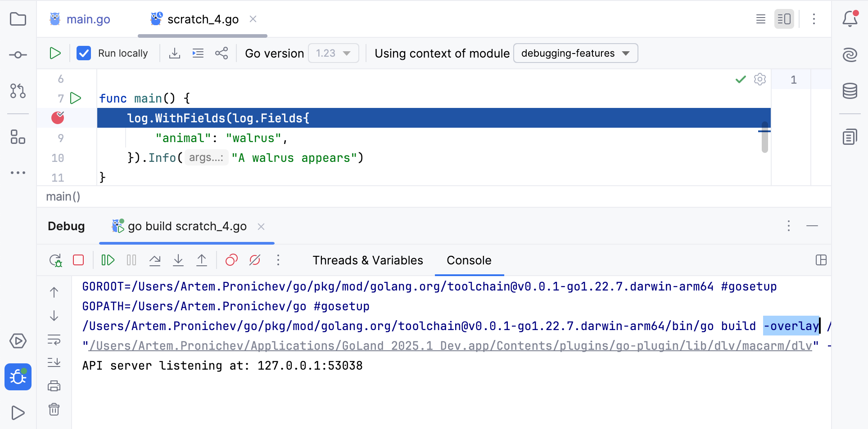Screen dimensions: 868x429
Task: Open the Project tool window
Action: point(18,19)
